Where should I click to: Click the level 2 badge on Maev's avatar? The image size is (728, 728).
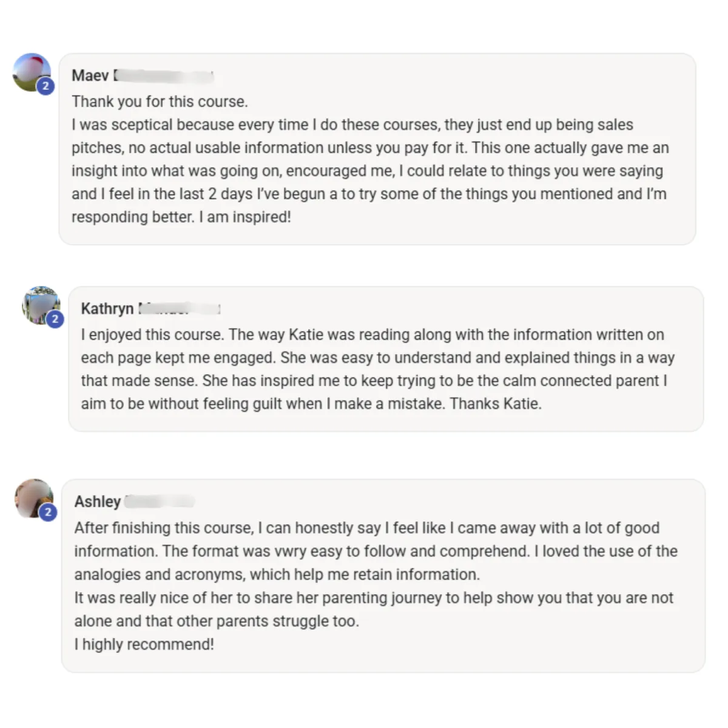45,86
